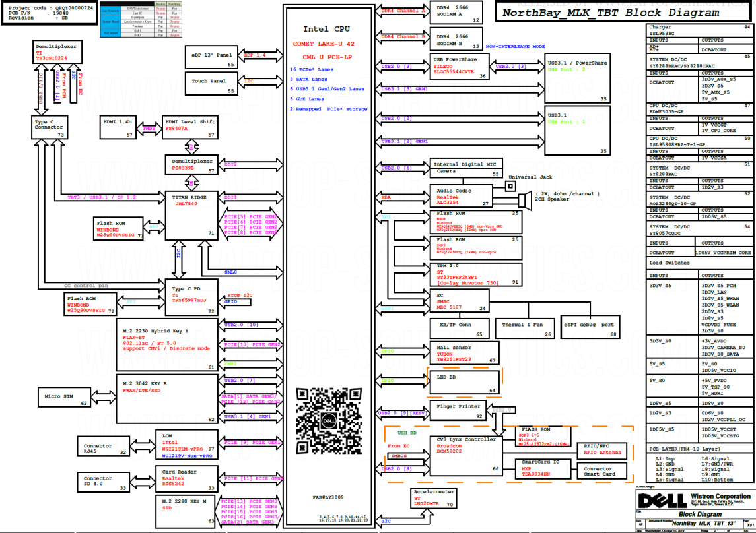Select the NON-INTERLEAVE MODE note
This screenshot has width=756, height=533.
coord(515,47)
